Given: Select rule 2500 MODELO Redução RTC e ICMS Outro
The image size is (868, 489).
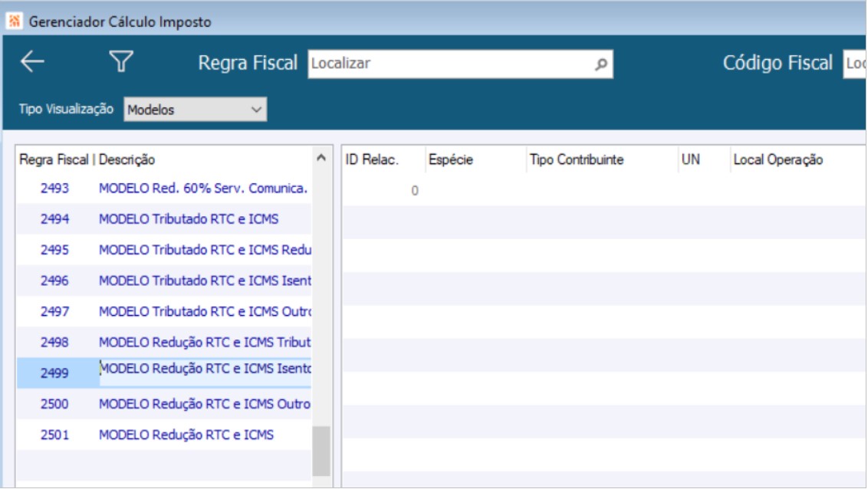Looking at the screenshot, I should pyautogui.click(x=164, y=404).
